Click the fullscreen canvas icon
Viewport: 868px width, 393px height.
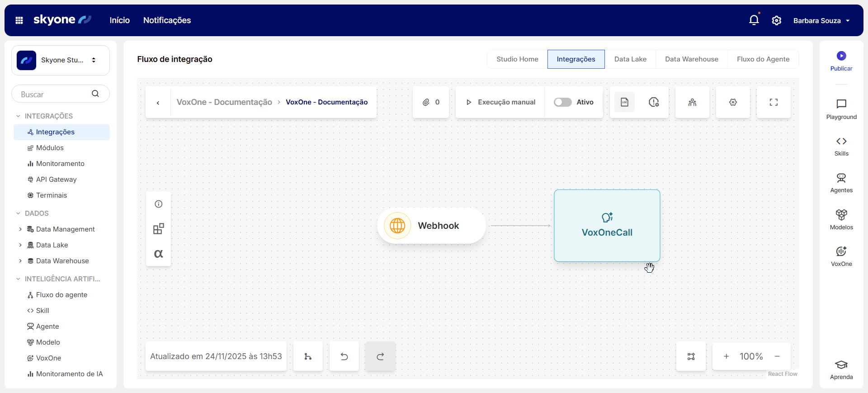[774, 103]
